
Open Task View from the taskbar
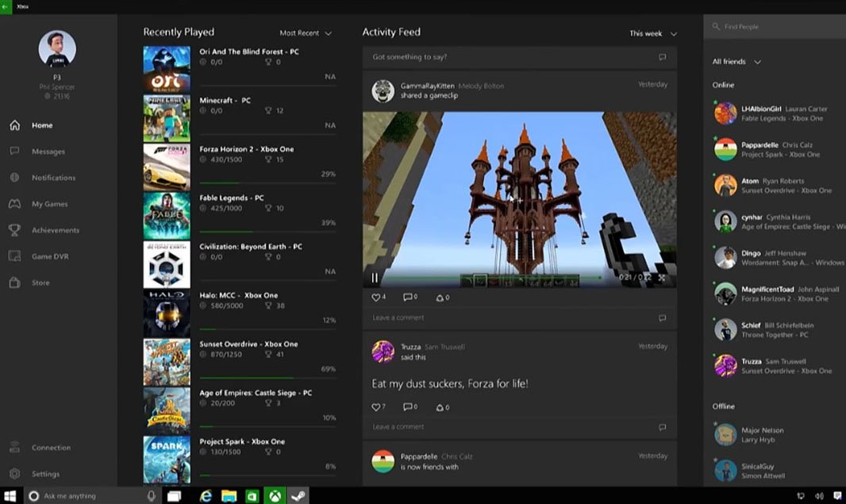[x=175, y=496]
